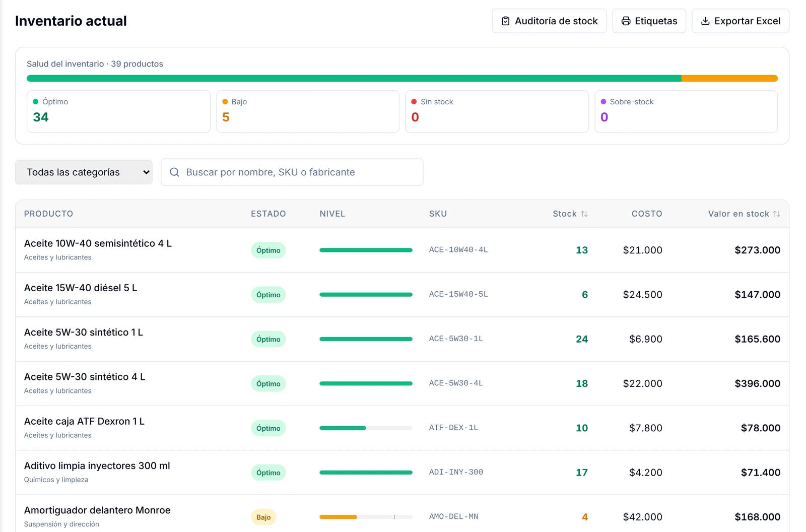This screenshot has height=532, width=806.
Task: Click the Óptimo badge for Aceite 10W-40 semisintético
Action: click(x=268, y=250)
